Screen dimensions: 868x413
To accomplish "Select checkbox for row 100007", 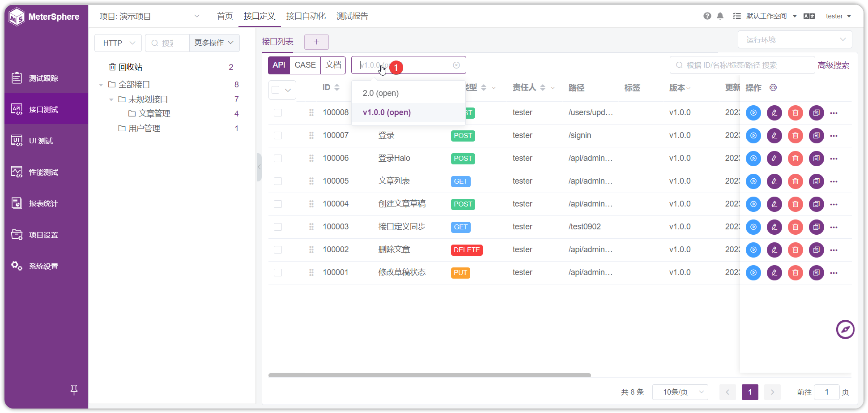I will click(278, 136).
